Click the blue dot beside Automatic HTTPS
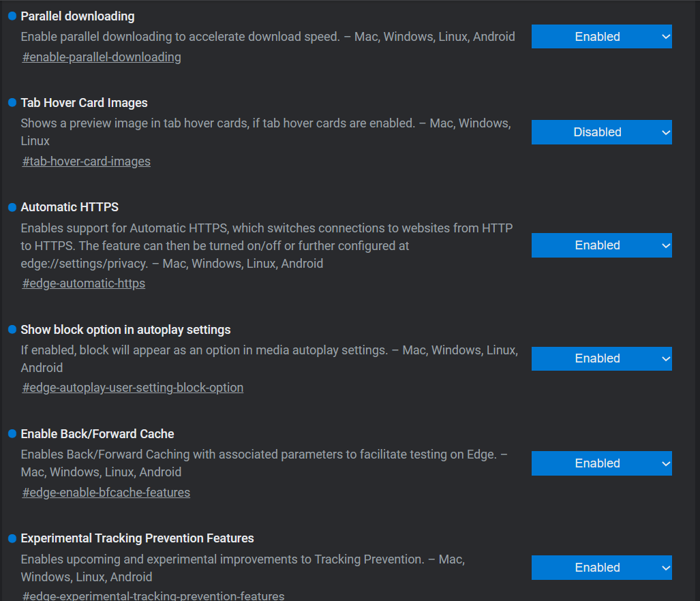The width and height of the screenshot is (700, 601). click(12, 207)
